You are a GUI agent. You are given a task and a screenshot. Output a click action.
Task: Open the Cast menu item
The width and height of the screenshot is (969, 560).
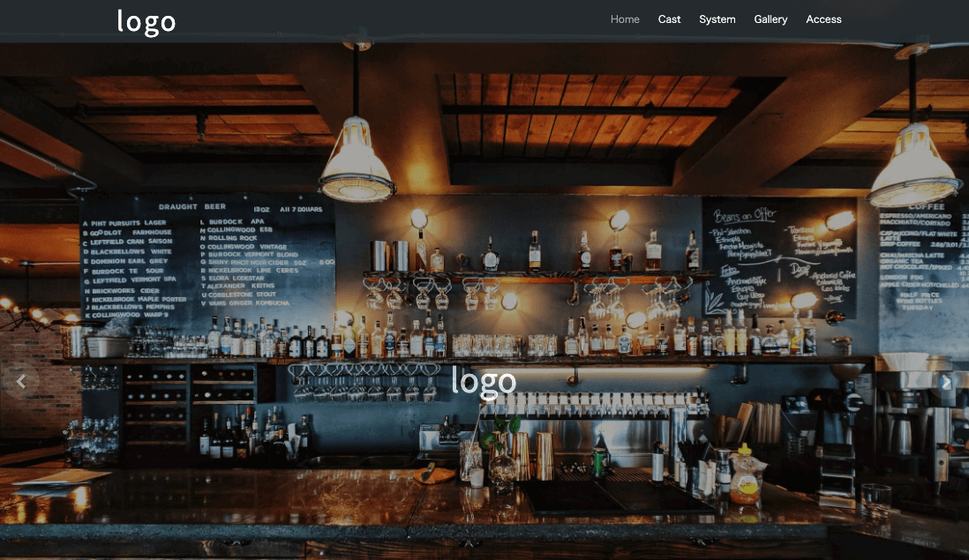point(669,19)
